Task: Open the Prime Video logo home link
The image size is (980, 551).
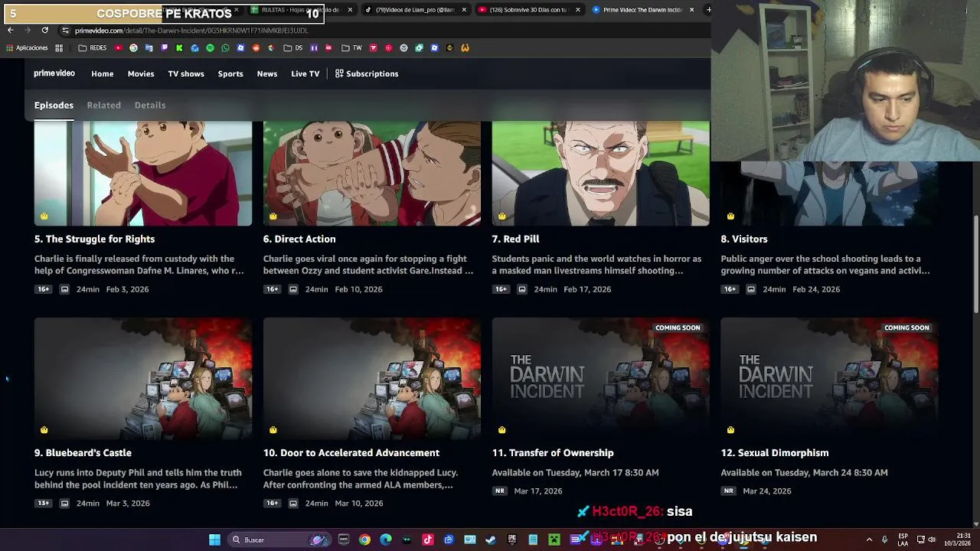Action: (54, 73)
